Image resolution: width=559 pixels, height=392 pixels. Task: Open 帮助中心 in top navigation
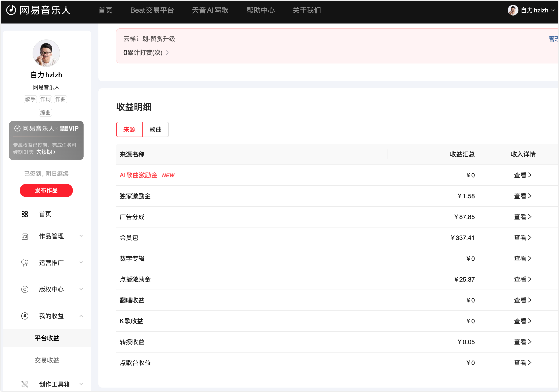260,10
